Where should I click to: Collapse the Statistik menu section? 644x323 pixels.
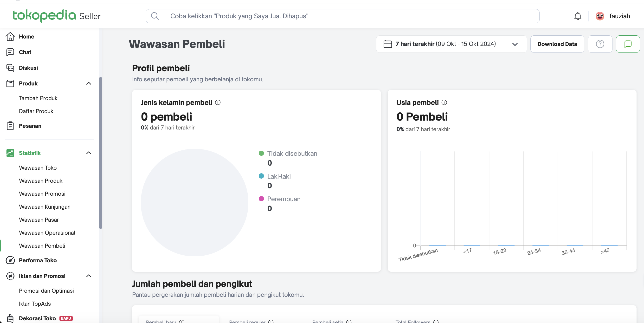(89, 153)
